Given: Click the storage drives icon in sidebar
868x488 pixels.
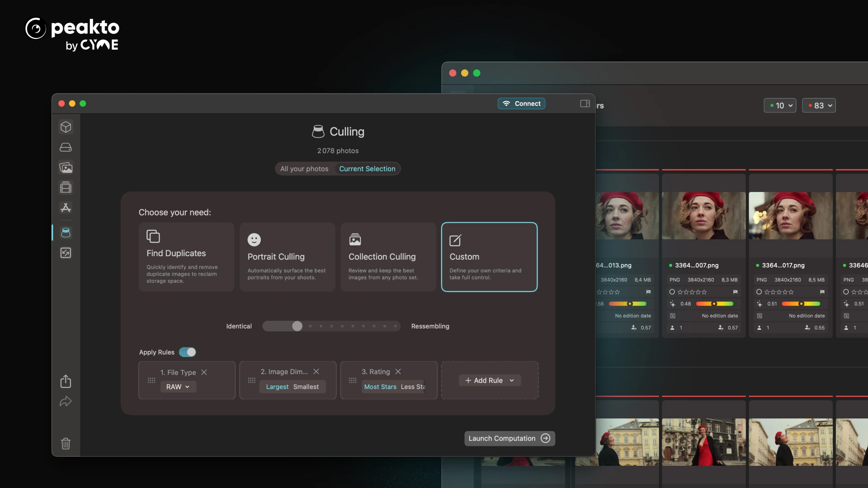Looking at the screenshot, I should [66, 147].
